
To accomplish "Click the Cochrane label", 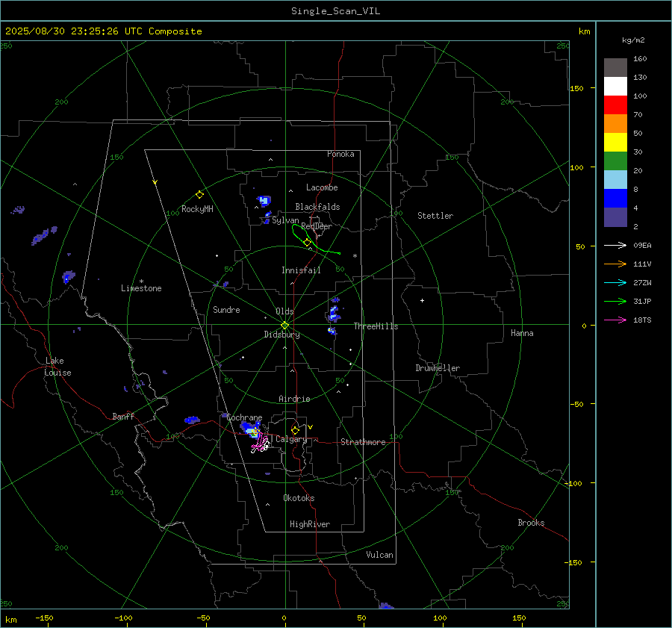I will tap(244, 417).
